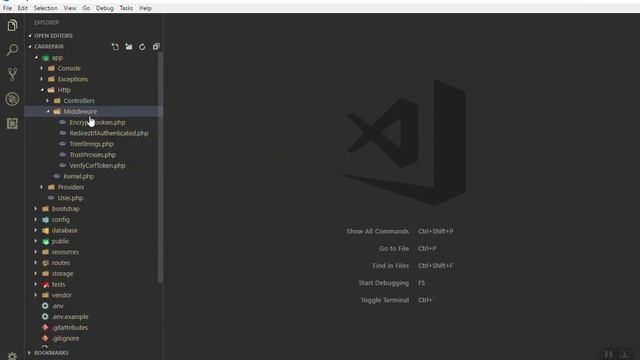The height and width of the screenshot is (360, 640).
Task: Expand the Console folder arrow
Action: point(42,68)
